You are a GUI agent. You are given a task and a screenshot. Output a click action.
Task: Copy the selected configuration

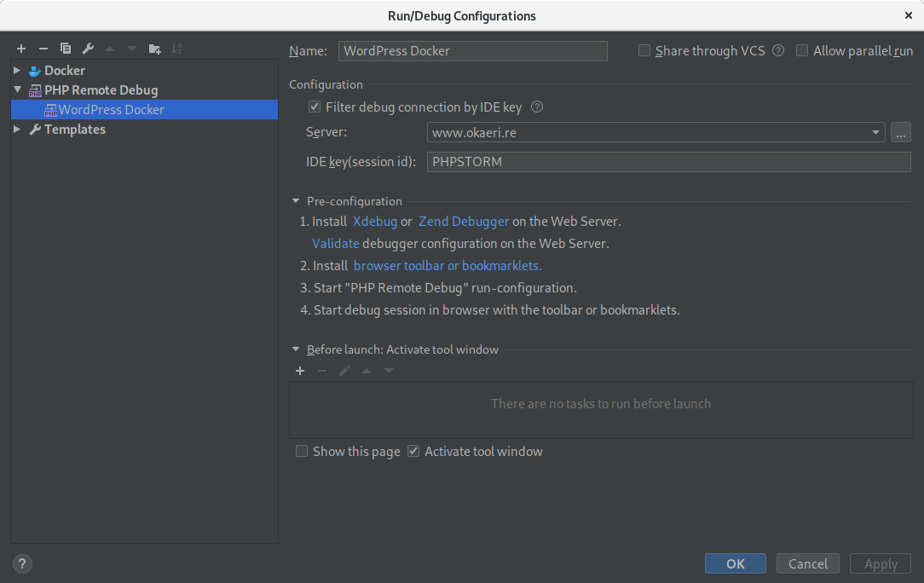66,49
